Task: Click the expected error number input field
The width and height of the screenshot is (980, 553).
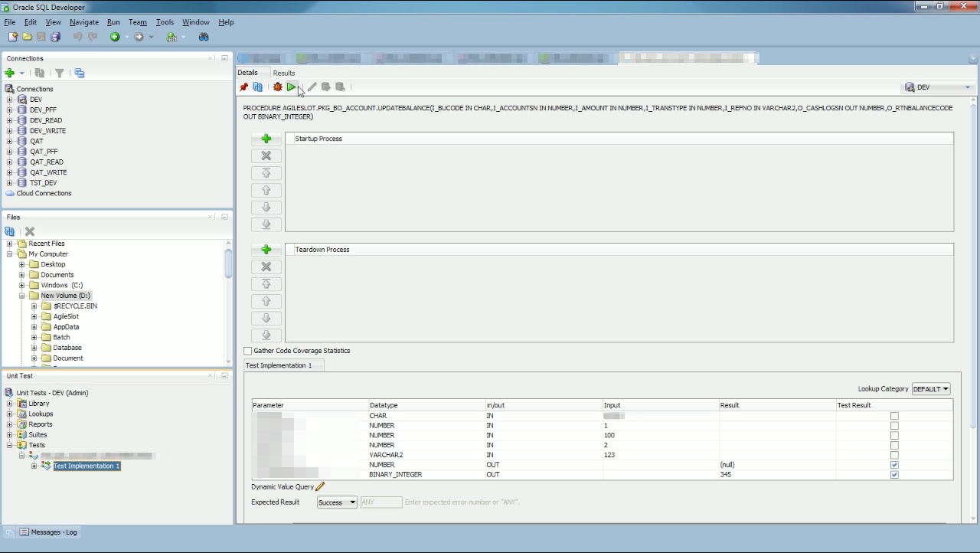Action: [381, 502]
